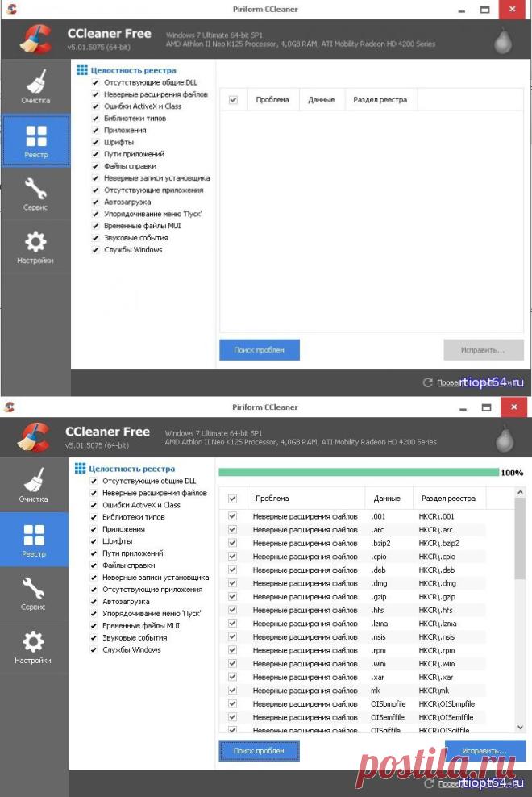Click the Раздел реестра column header in the empty list
Screen dimensions: 532x797
tap(380, 100)
